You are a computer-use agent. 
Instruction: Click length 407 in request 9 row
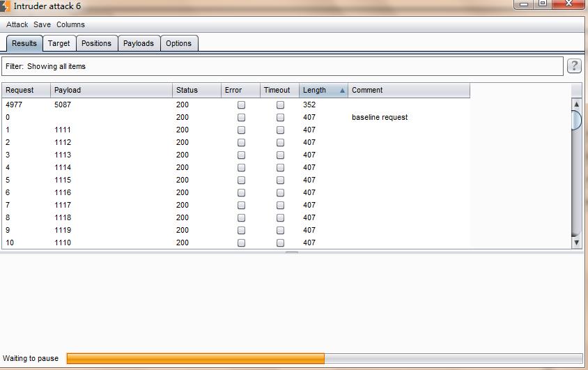(x=309, y=230)
